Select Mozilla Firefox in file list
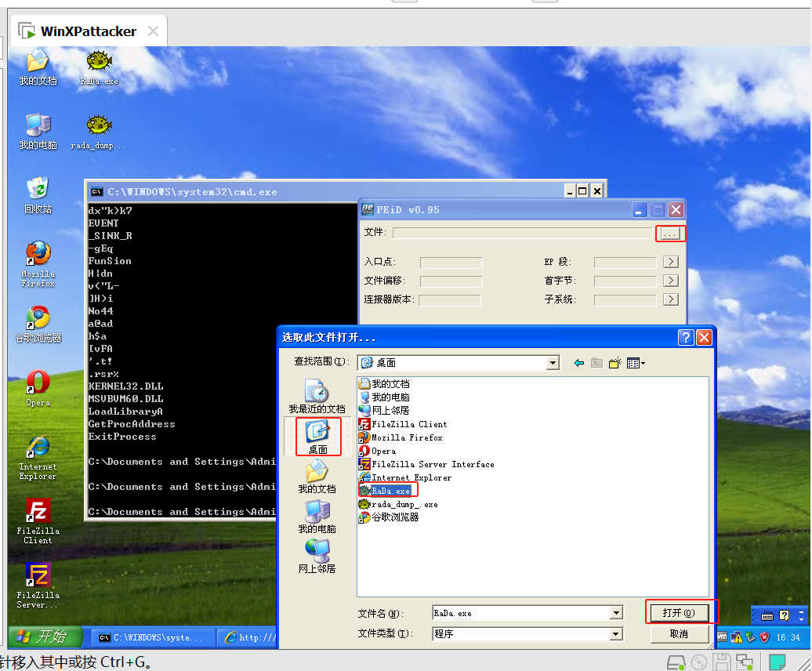This screenshot has width=812, height=671. (401, 437)
